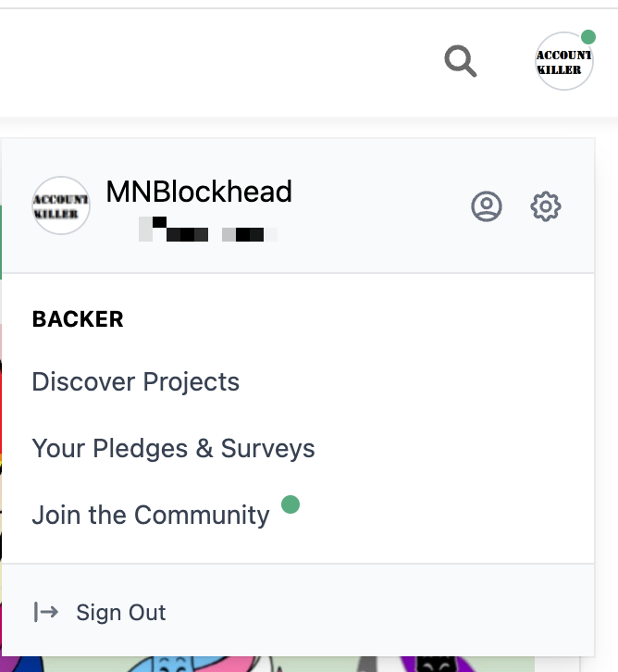This screenshot has height=672, width=618.
Task: Click the green dot beside Join the Community
Action: click(x=290, y=504)
